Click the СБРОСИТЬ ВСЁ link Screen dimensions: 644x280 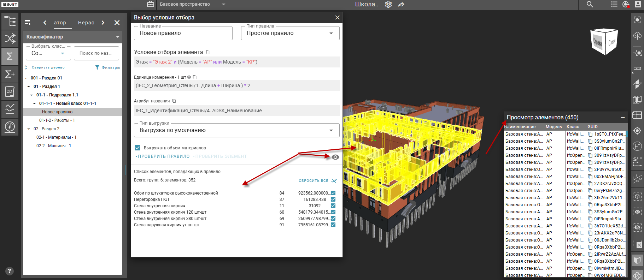(x=314, y=180)
